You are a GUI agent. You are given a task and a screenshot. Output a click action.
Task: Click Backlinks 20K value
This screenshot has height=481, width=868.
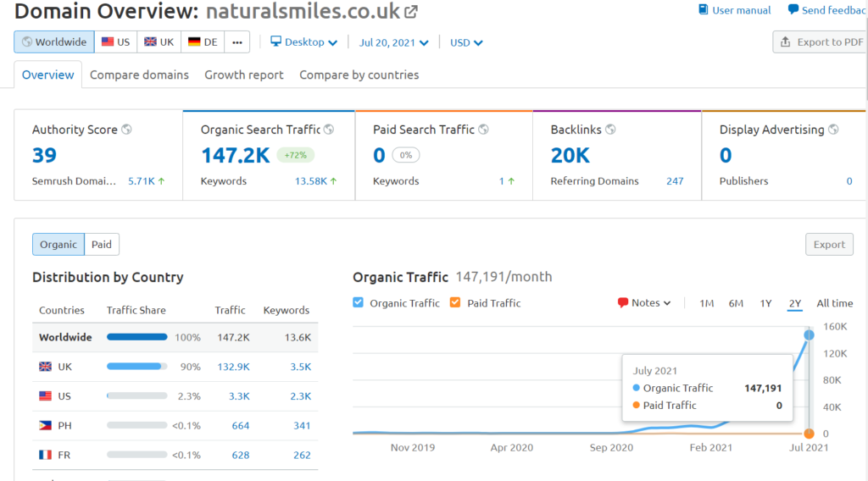pos(570,155)
